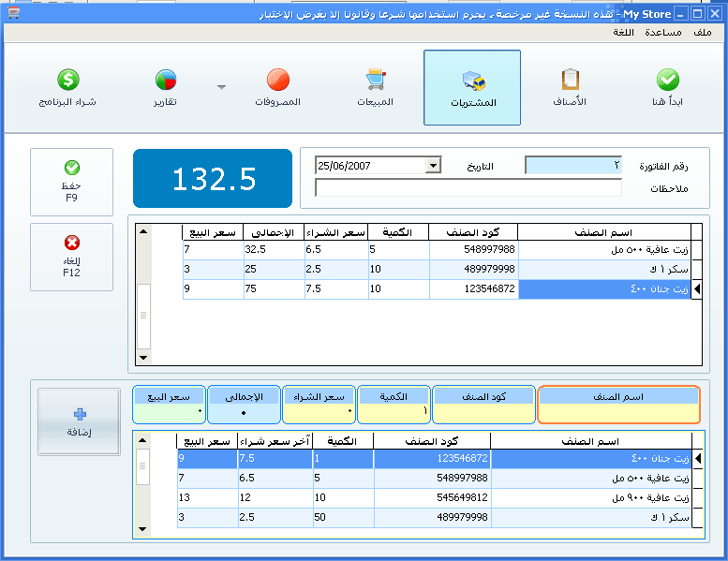Click the items list scrollbar thumb
Viewport: 728px width, 561px height.
pos(142,466)
